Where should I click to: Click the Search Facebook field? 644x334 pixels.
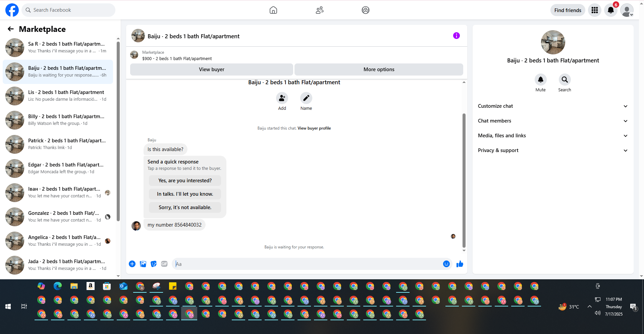69,10
